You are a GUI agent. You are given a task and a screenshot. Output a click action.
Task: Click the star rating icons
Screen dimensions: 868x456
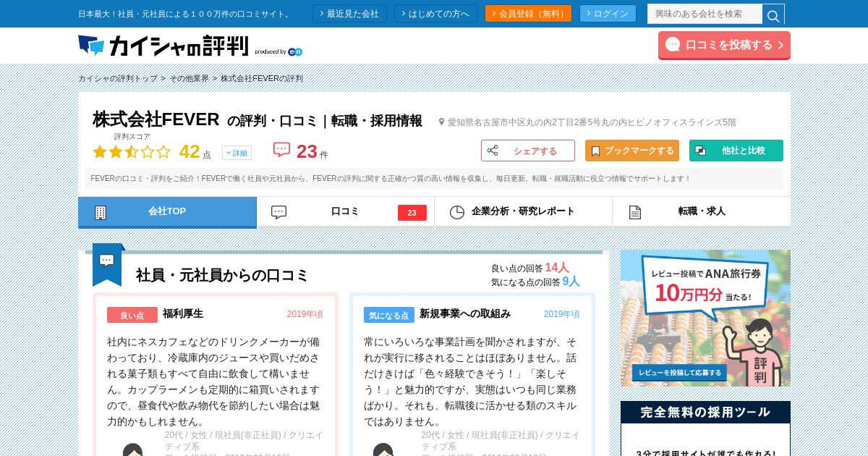pyautogui.click(x=132, y=152)
